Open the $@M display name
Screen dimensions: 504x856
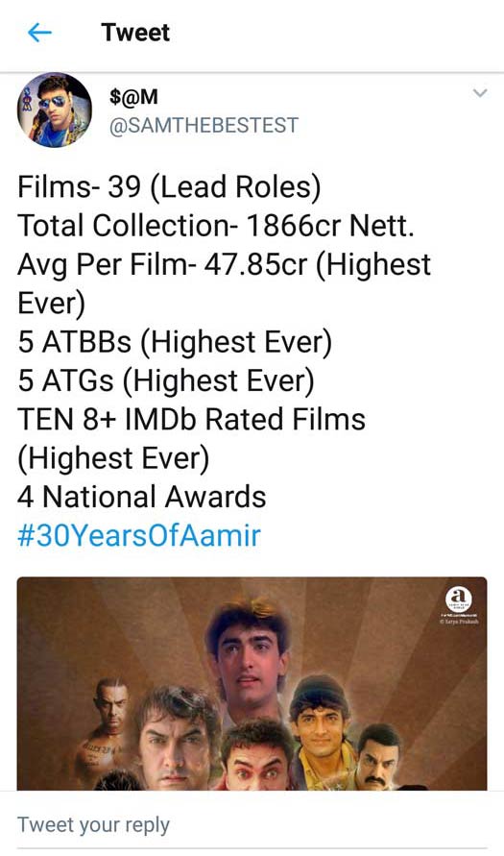pos(133,97)
